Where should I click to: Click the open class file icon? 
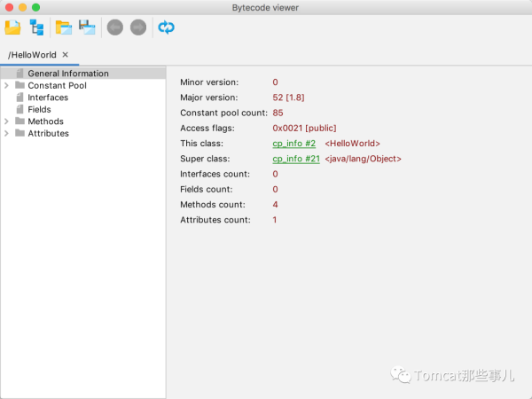point(12,27)
